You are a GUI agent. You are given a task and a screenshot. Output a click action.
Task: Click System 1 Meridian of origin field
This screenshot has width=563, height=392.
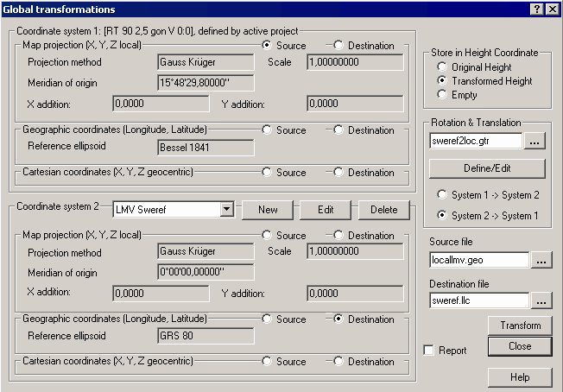coord(206,83)
